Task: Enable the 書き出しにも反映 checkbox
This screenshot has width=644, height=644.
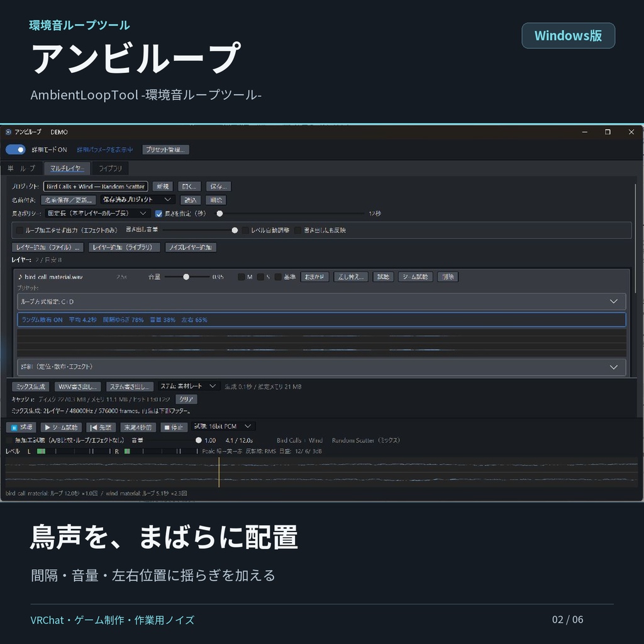Action: pyautogui.click(x=297, y=230)
